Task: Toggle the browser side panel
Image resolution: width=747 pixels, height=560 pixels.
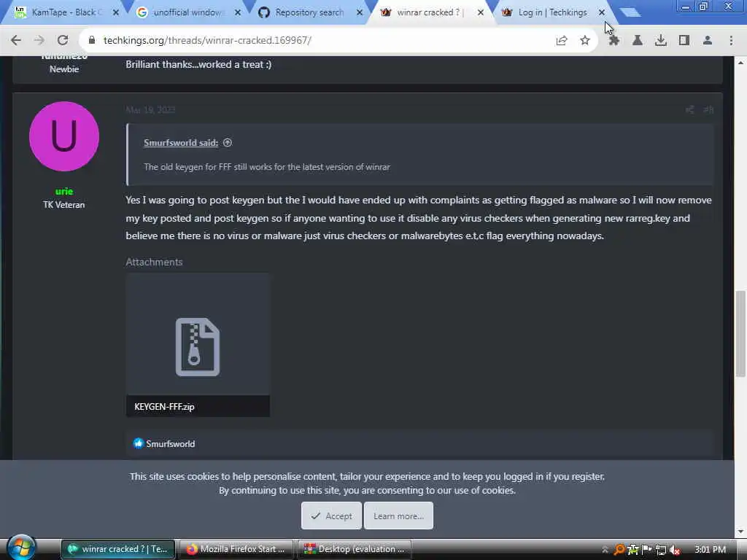Action: (684, 41)
